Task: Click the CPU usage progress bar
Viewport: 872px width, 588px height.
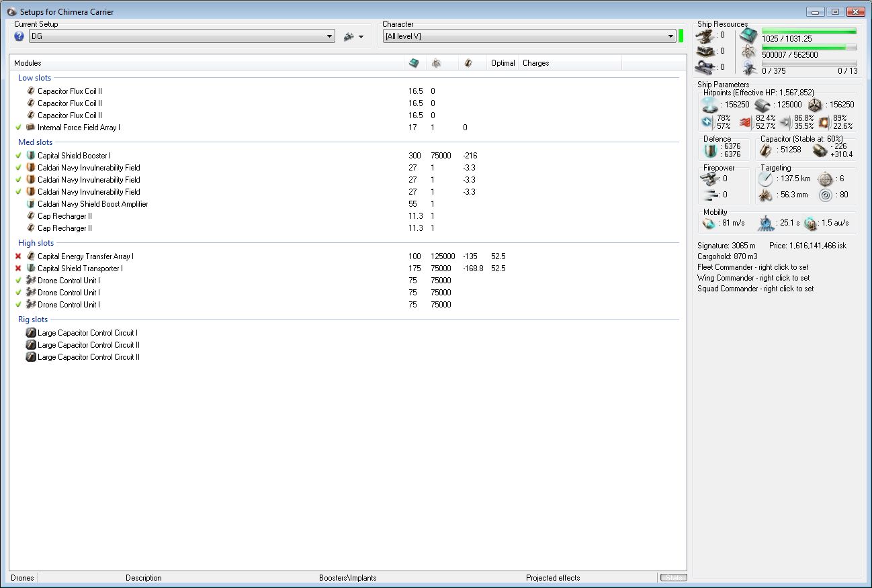Action: click(x=810, y=32)
